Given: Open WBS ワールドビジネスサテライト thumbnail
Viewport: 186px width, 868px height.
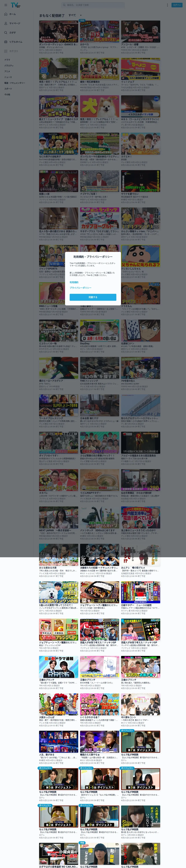Looking at the screenshot, I should pos(141,106).
